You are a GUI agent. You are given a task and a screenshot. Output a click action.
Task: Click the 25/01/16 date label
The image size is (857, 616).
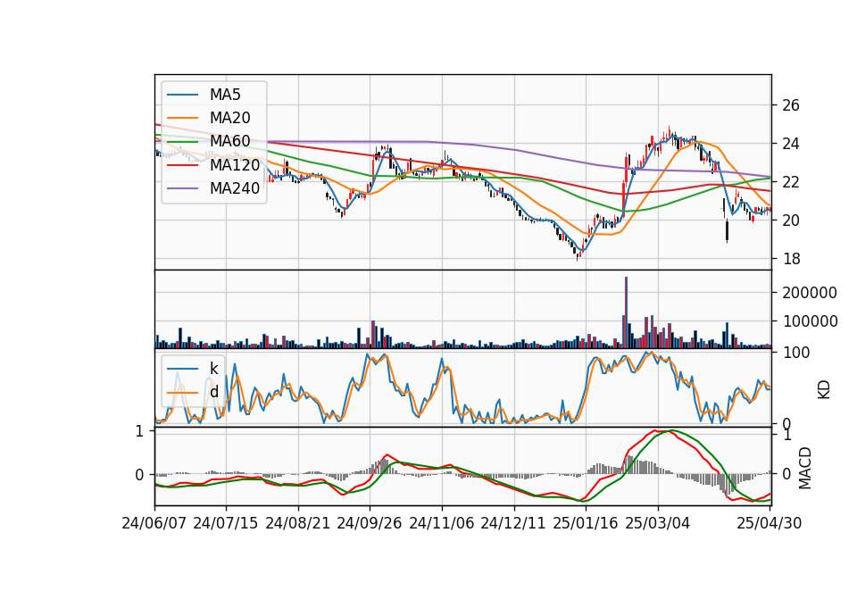click(x=586, y=523)
